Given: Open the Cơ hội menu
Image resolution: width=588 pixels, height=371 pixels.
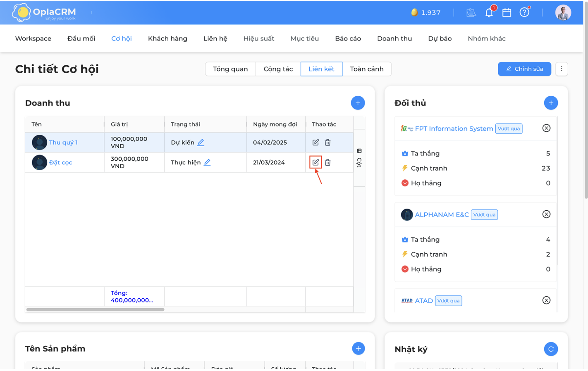Looking at the screenshot, I should click(x=122, y=38).
